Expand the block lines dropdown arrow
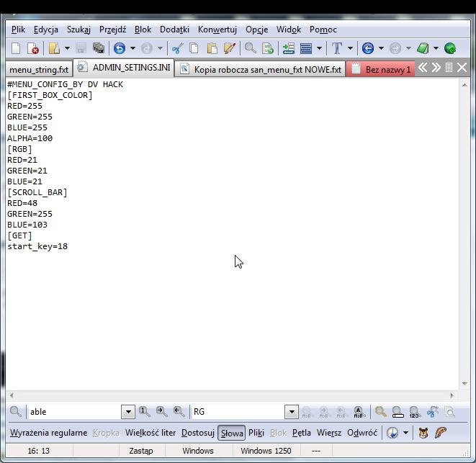This screenshot has width=476, height=463. (319, 48)
